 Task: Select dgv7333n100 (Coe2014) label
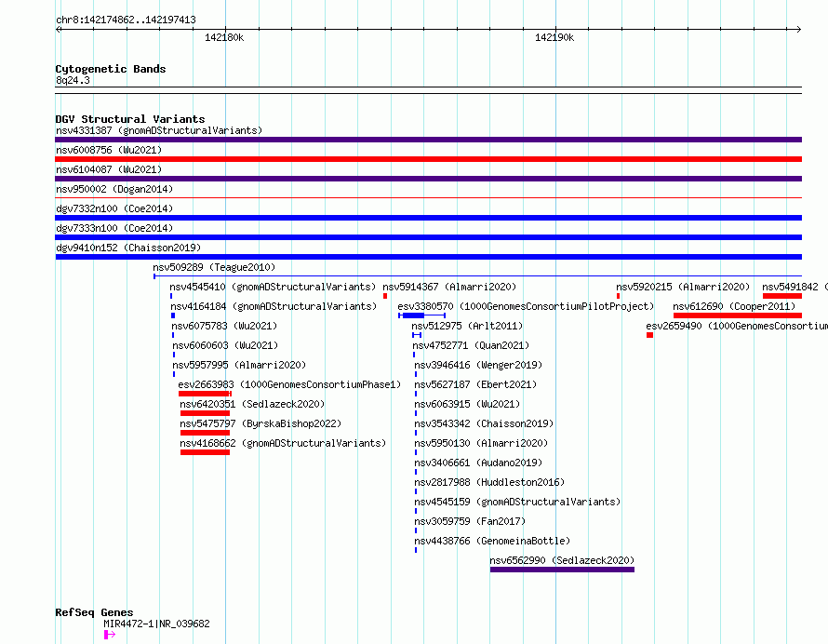tap(114, 228)
